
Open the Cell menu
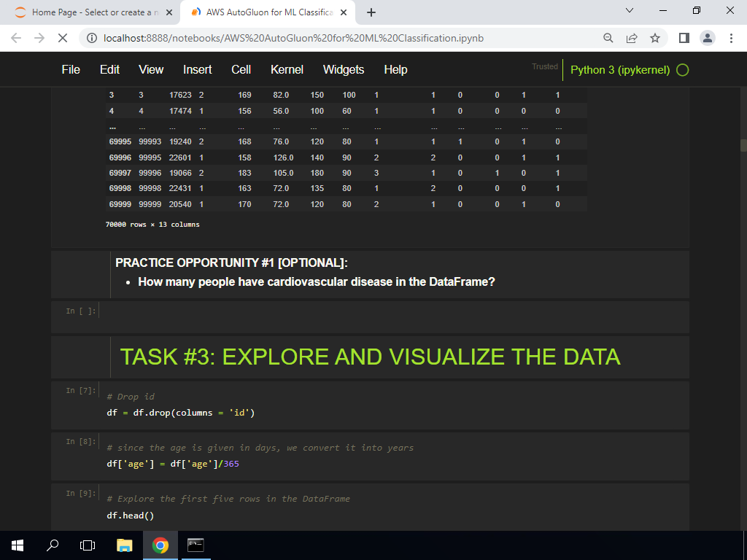tap(241, 69)
